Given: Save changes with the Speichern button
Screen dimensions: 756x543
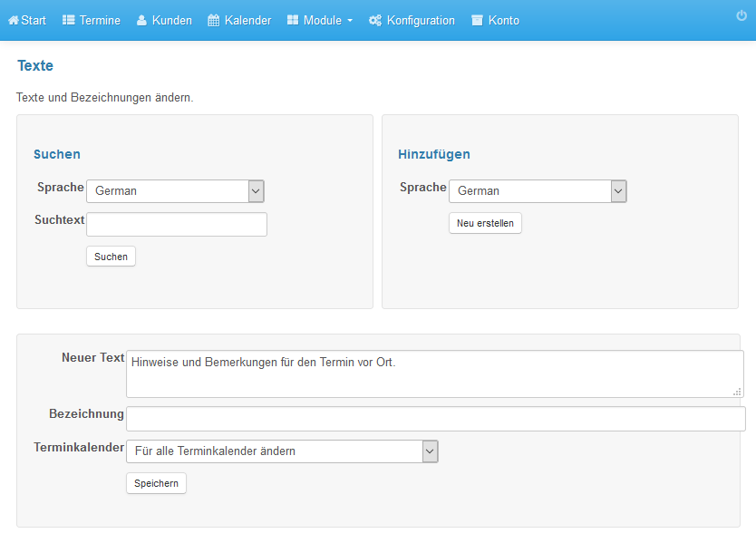Looking at the screenshot, I should tap(156, 483).
